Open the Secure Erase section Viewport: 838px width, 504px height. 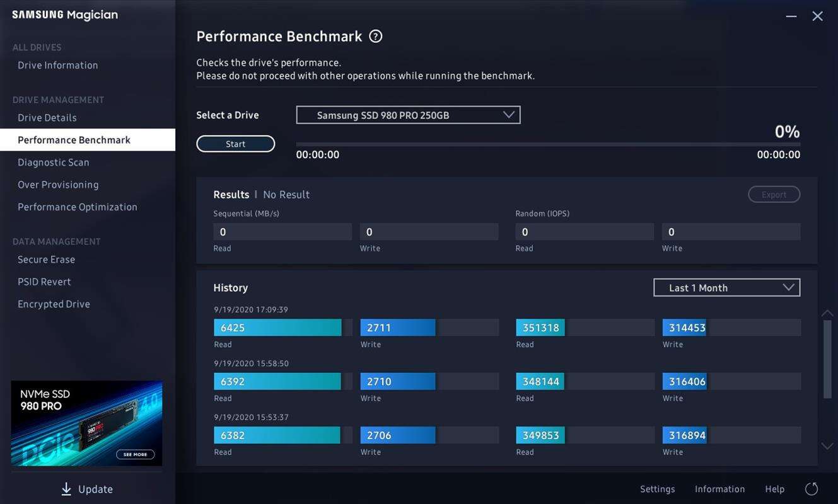click(46, 260)
